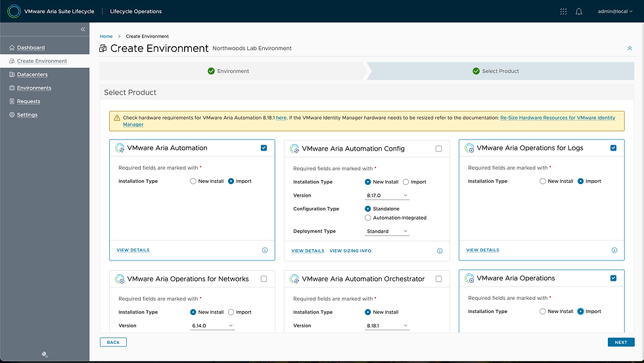The width and height of the screenshot is (644, 363).
Task: Click the warning triangle icon in the banner
Action: click(117, 118)
